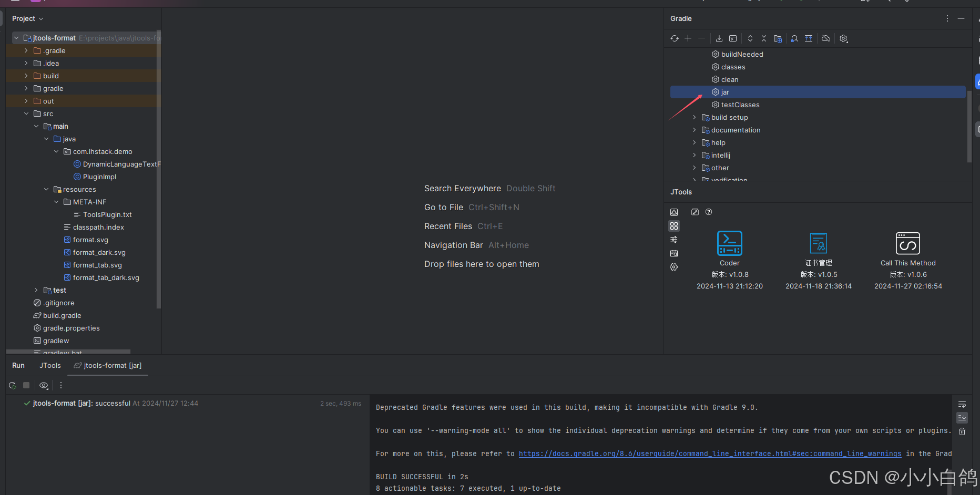
Task: Collapse the jtools-format project root
Action: point(16,38)
